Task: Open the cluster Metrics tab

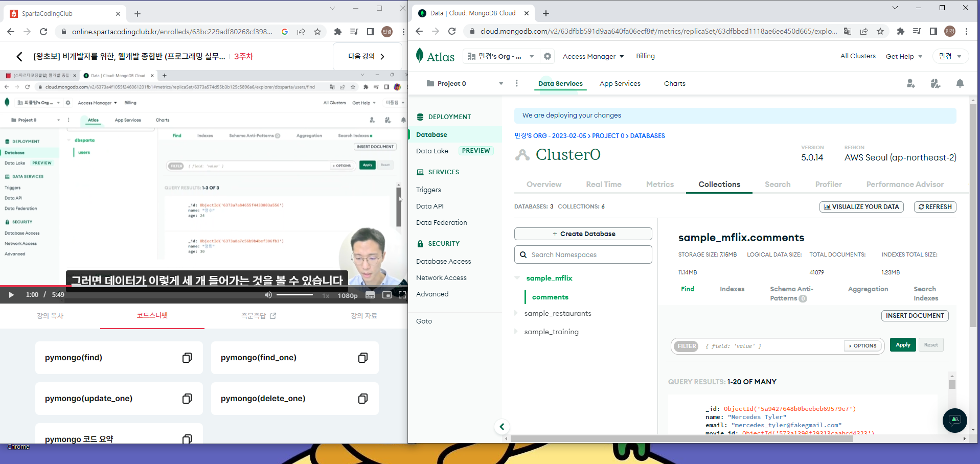Action: [660, 184]
